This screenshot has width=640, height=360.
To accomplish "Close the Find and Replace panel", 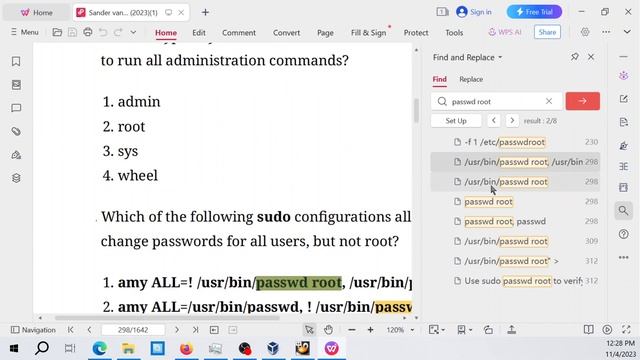I will (591, 57).
